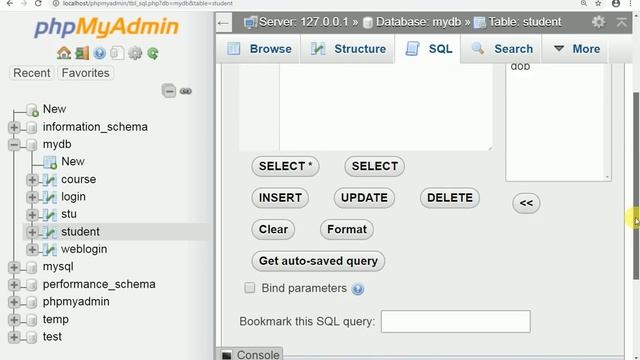Click mysql database icon

tap(32, 267)
